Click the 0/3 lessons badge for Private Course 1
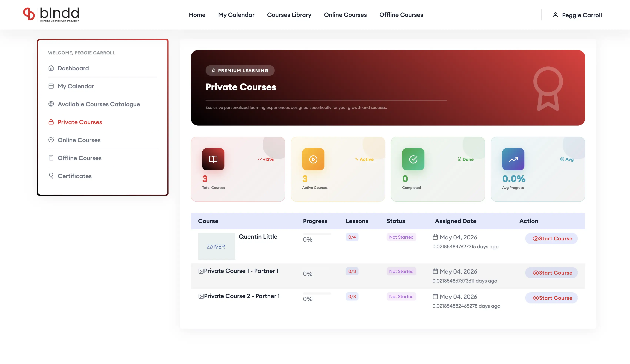 (352, 271)
